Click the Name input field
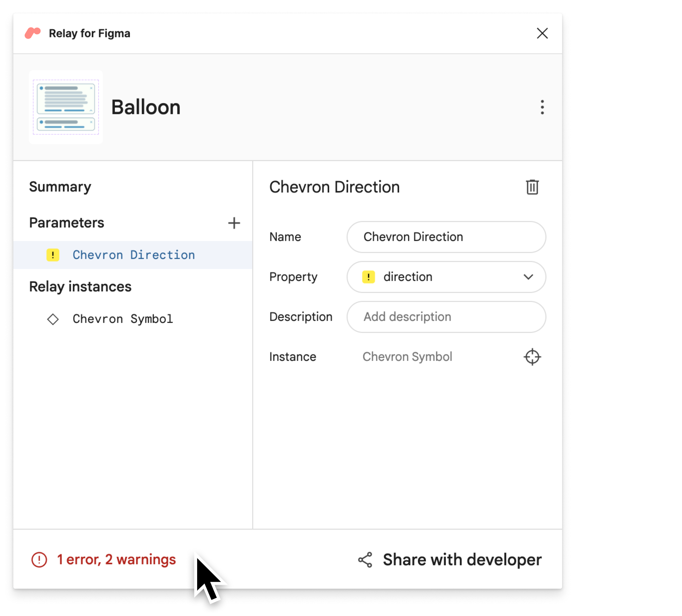The image size is (682, 616). click(x=447, y=236)
